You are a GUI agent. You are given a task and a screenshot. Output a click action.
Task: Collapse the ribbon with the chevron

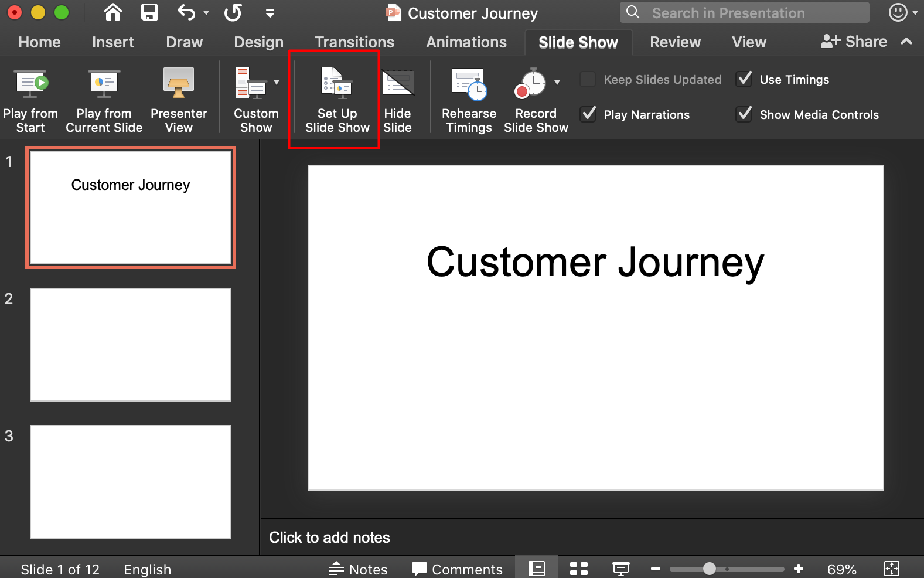906,42
